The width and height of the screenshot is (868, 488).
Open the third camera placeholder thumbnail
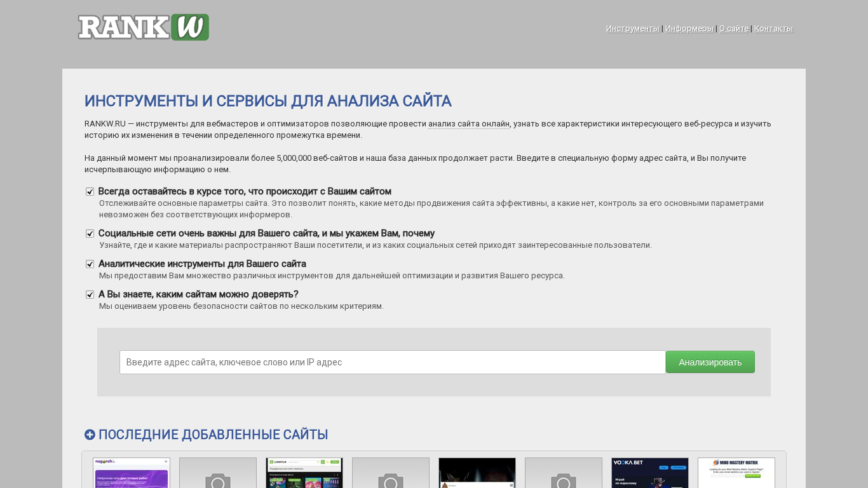(x=564, y=473)
